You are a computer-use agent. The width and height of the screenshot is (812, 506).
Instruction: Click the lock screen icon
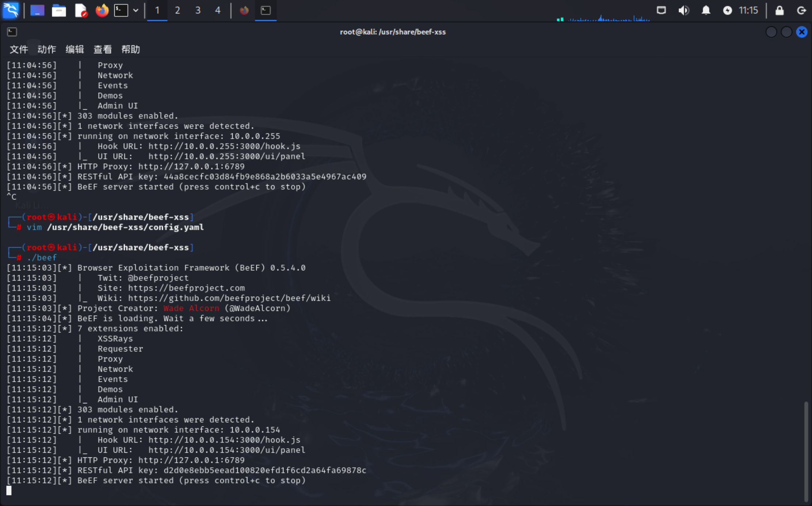[779, 10]
